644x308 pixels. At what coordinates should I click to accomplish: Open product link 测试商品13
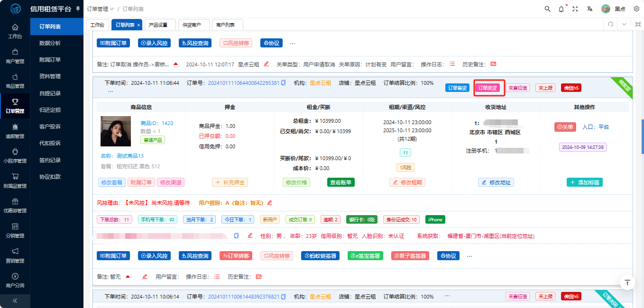pos(130,156)
